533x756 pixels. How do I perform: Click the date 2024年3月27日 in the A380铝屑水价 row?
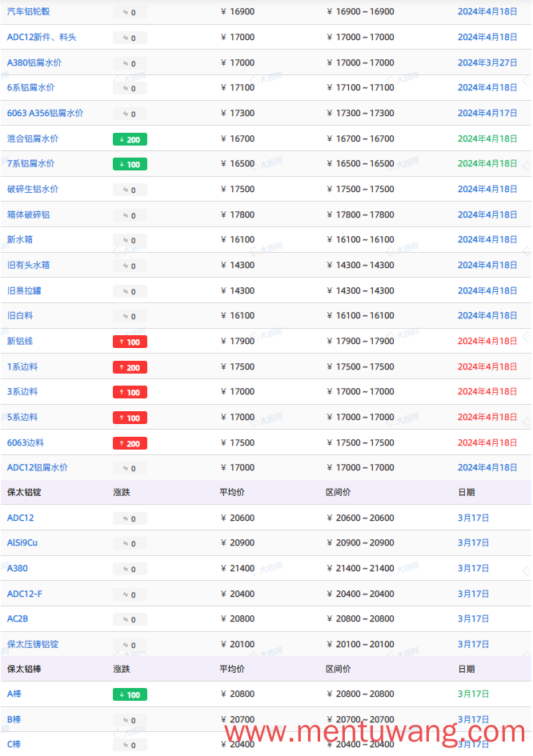click(487, 62)
